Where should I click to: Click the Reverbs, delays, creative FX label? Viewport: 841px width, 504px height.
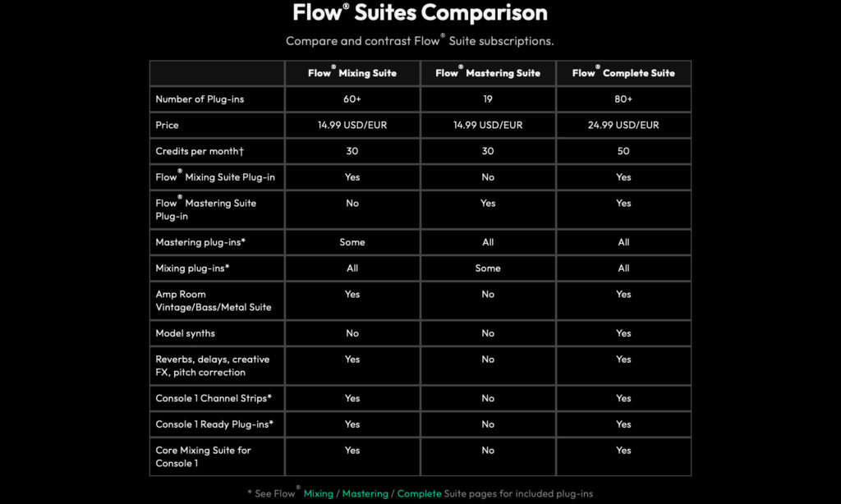point(213,365)
